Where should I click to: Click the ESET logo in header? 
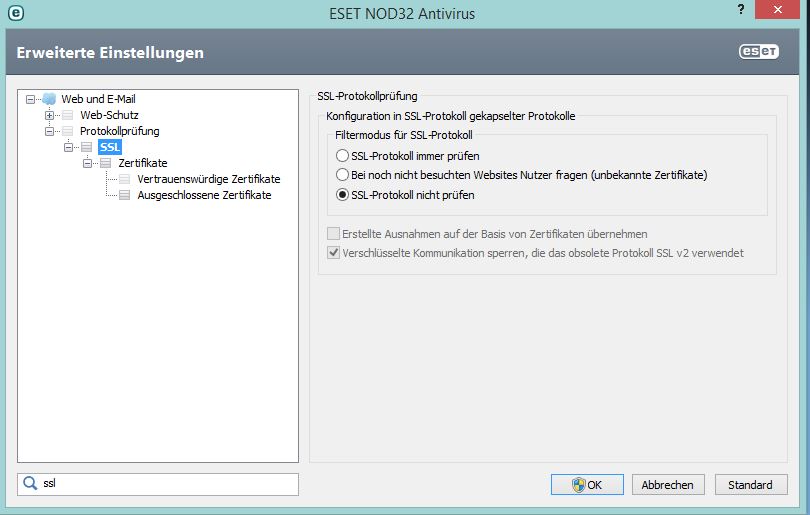click(758, 52)
